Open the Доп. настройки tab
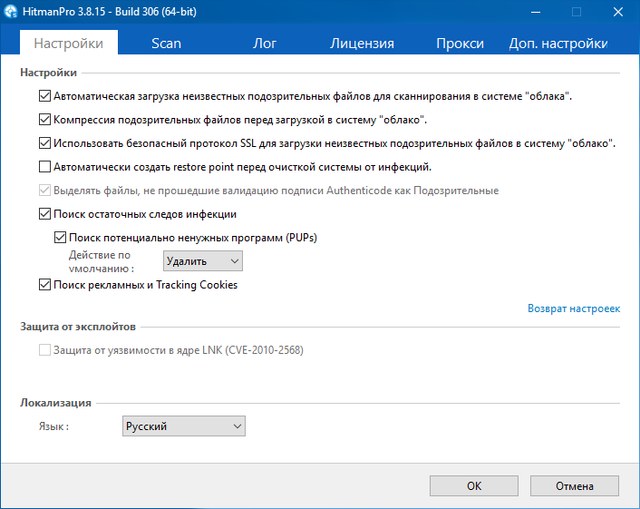The width and height of the screenshot is (640, 509). [558, 43]
